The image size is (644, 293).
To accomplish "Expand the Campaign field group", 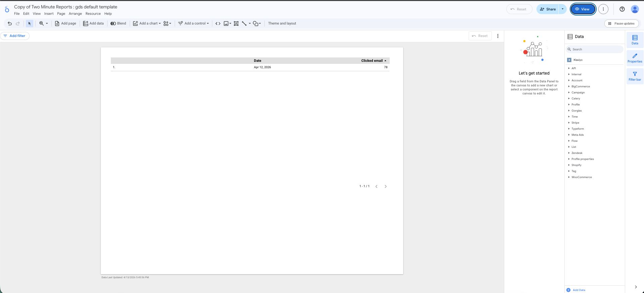I will pyautogui.click(x=578, y=92).
